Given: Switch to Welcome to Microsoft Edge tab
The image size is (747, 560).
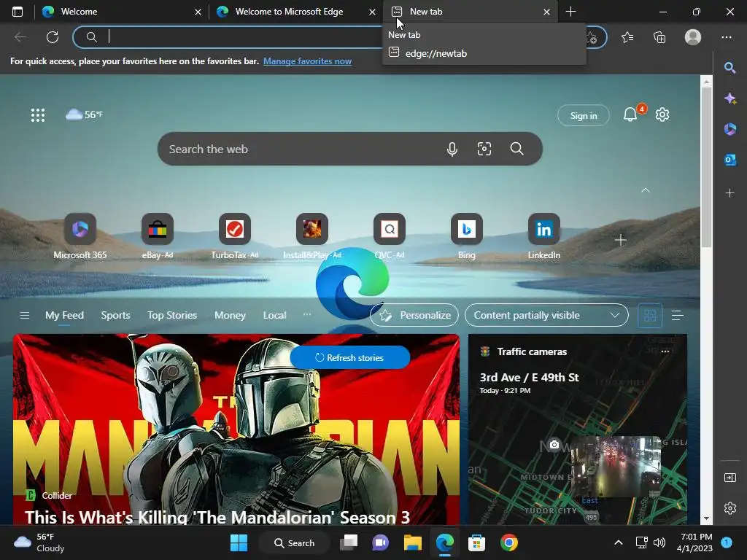Looking at the screenshot, I should 295,12.
